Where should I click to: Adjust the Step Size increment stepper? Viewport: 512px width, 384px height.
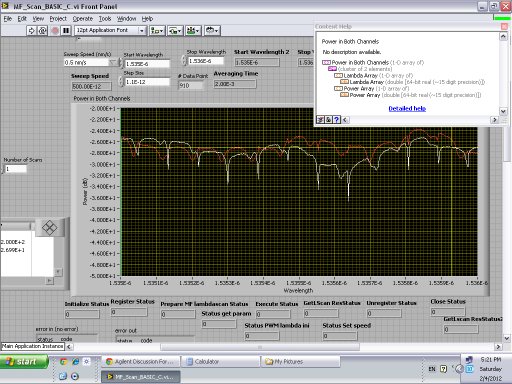coord(121,81)
